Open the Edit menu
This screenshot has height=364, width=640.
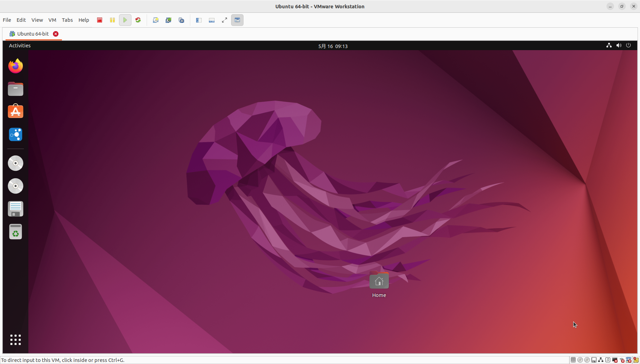coord(21,20)
